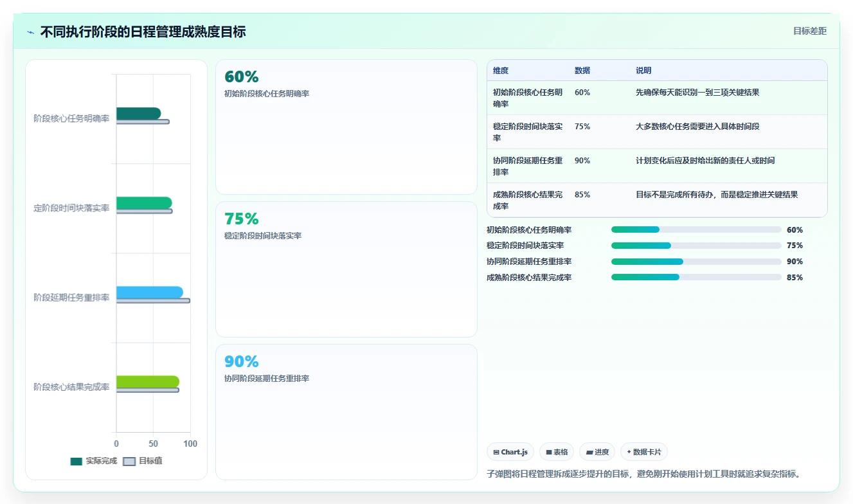
Task: Click the 表格 tag
Action: 557,452
